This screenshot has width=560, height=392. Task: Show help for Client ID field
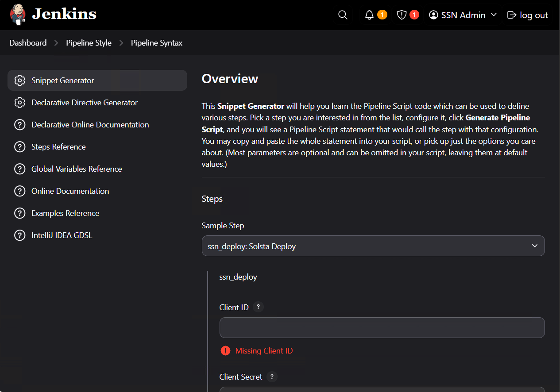259,307
